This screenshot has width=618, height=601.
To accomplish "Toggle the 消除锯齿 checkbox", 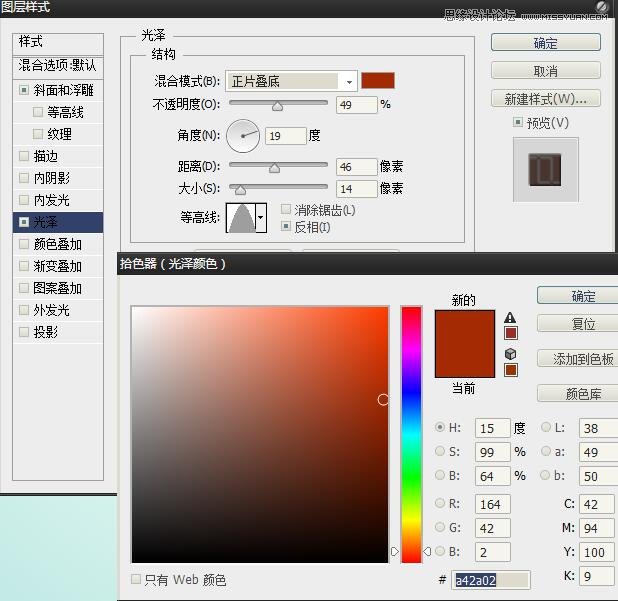I will (x=286, y=209).
